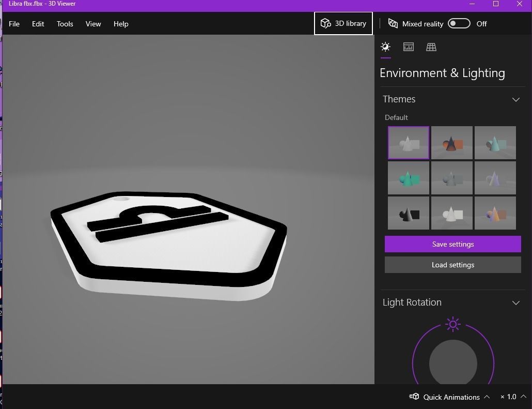Open the View menu
532x409 pixels.
click(93, 24)
